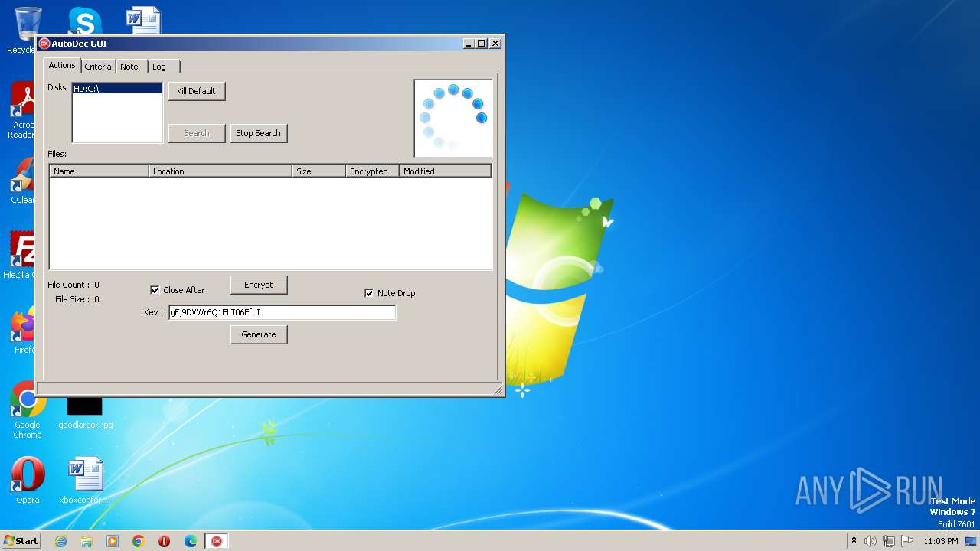980x551 pixels.
Task: Open the CCleaner desktop shortcut
Action: point(24,181)
